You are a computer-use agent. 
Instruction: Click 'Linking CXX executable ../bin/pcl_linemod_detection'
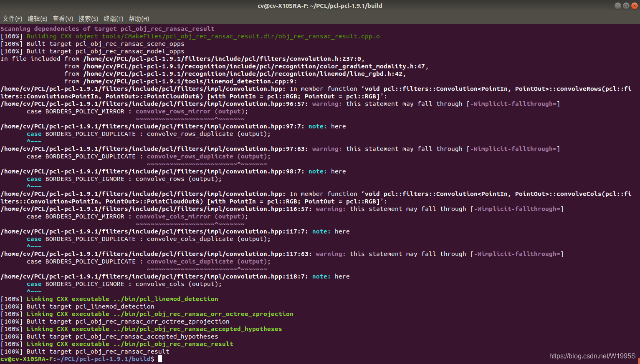point(122,299)
